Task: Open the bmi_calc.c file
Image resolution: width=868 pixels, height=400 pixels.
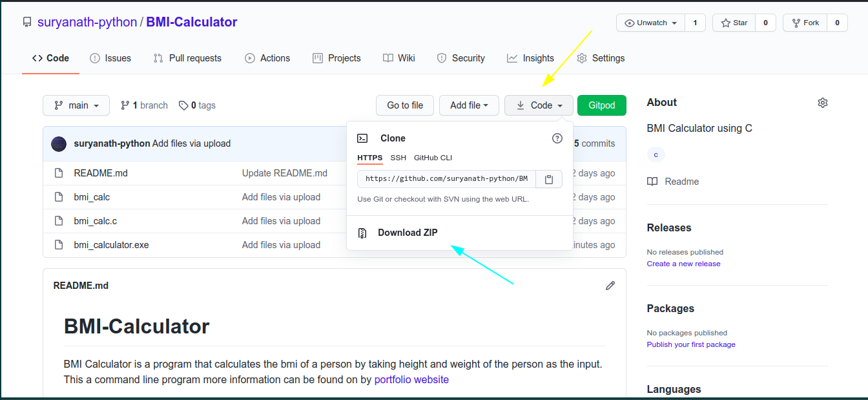Action: pos(96,221)
